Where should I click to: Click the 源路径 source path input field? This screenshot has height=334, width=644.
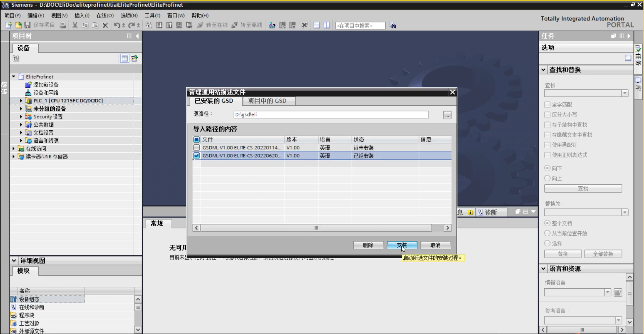[331, 115]
